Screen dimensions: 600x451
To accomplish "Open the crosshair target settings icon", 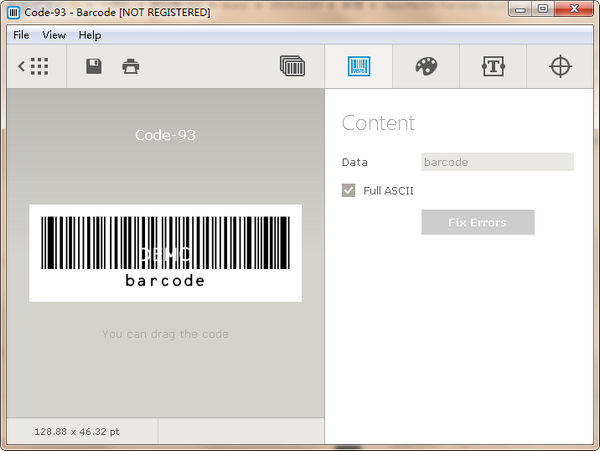I will click(x=560, y=67).
